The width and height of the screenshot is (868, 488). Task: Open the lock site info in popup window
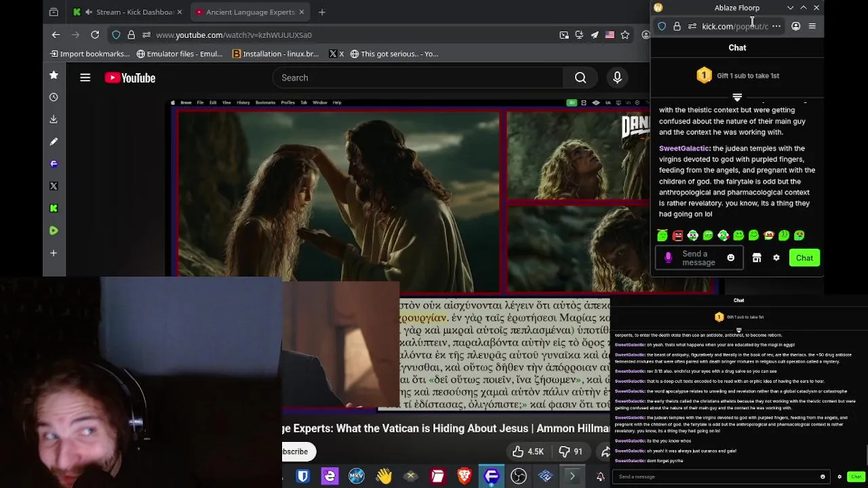[677, 26]
